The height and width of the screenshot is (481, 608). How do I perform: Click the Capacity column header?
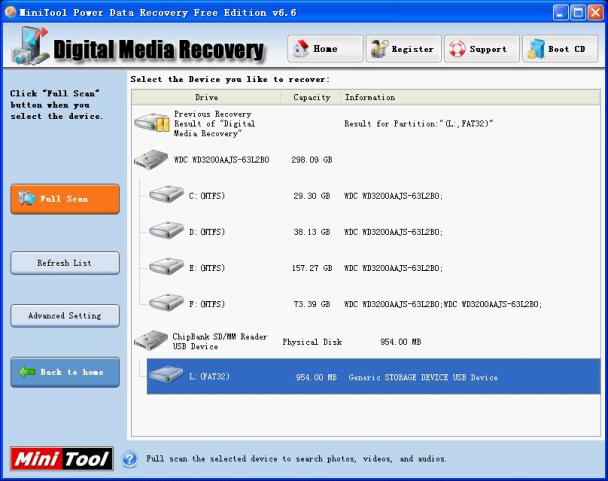point(311,97)
